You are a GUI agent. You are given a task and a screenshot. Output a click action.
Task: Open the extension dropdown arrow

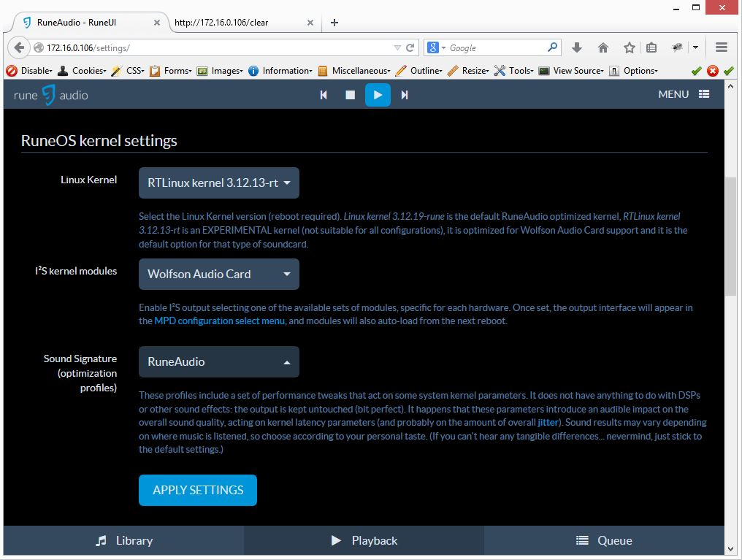(x=695, y=47)
